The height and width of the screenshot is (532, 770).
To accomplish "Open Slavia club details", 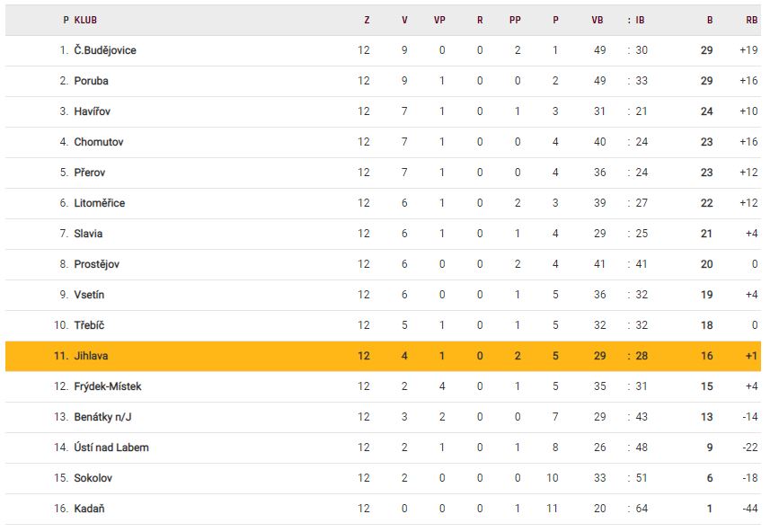I will [x=89, y=234].
